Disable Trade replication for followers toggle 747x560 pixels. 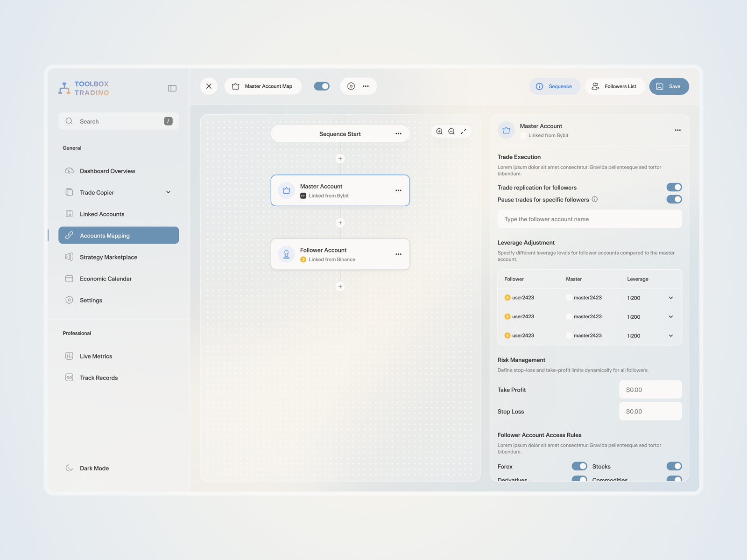tap(674, 187)
